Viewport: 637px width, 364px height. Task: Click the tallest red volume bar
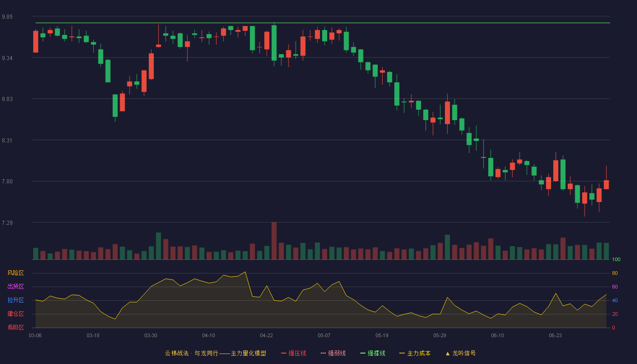[x=274, y=241]
